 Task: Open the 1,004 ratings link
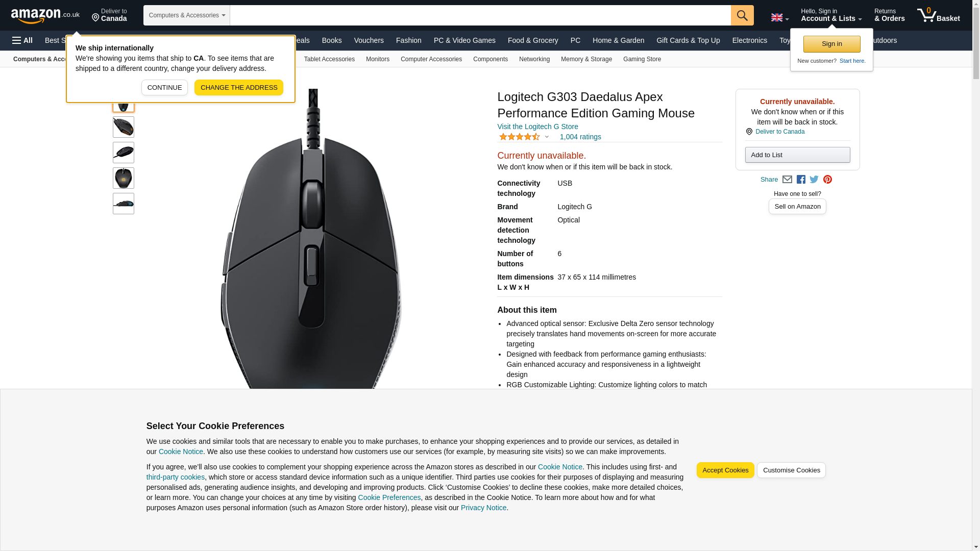[580, 137]
